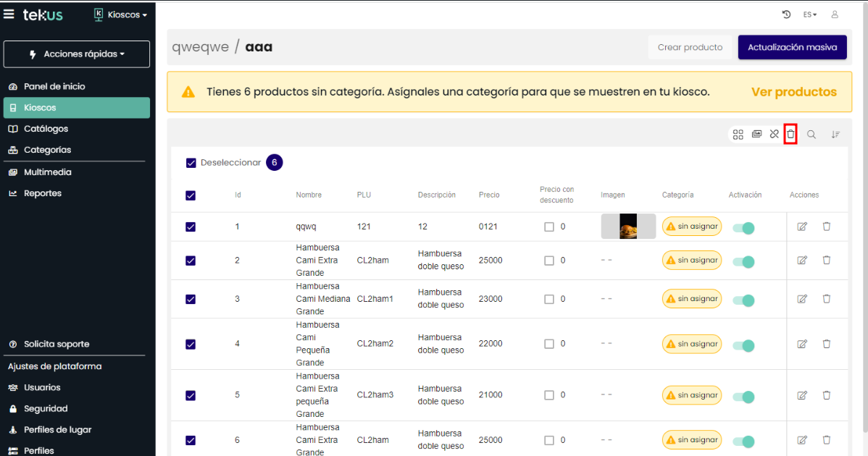
Task: Click the images gallery icon in toolbar
Action: 756,134
